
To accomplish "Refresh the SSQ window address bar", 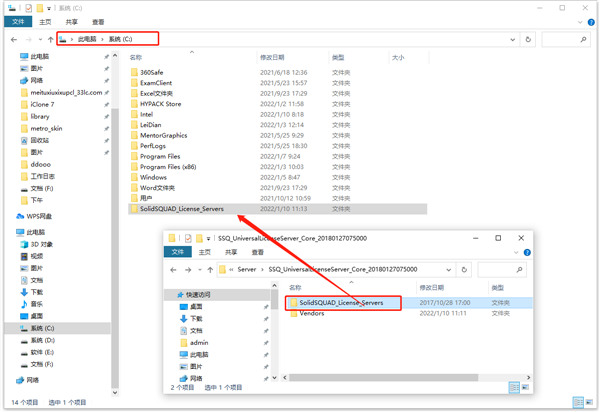I will [x=464, y=270].
